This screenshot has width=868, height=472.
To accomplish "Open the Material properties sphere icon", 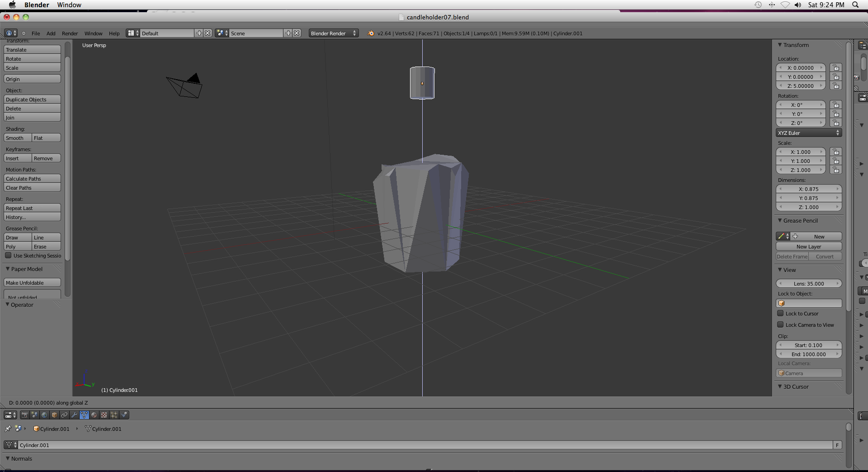I will (94, 415).
